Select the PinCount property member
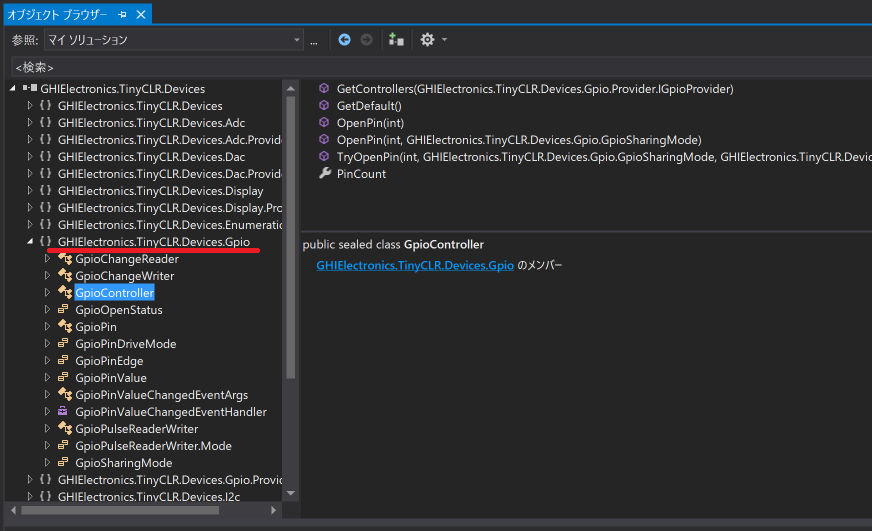The height and width of the screenshot is (531, 872). [361, 174]
